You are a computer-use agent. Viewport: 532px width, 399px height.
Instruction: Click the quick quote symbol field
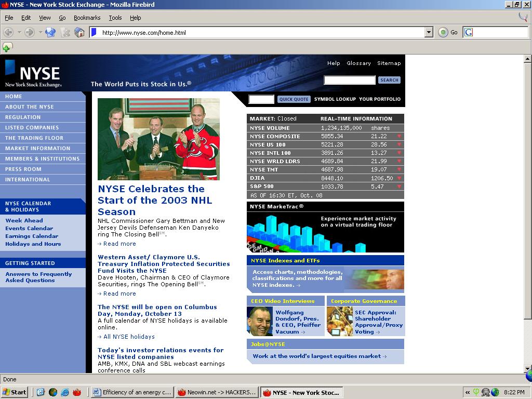click(x=261, y=99)
